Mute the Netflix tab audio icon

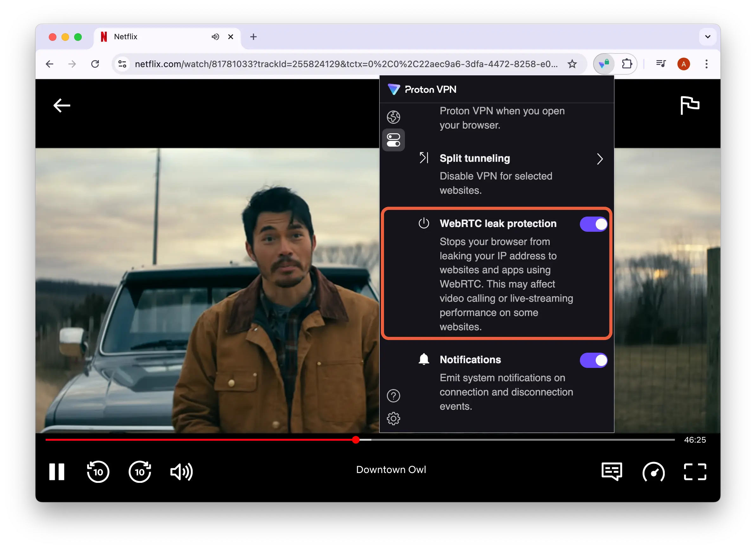(x=215, y=37)
